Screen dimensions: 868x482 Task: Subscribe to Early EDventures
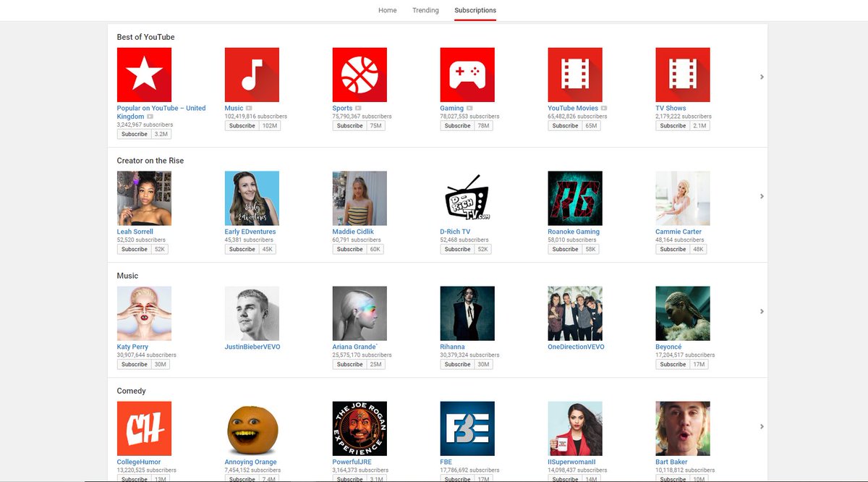pos(242,249)
